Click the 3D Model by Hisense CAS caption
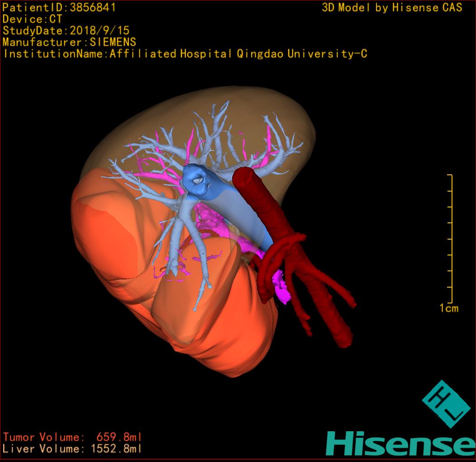This screenshot has width=476, height=462. (392, 7)
